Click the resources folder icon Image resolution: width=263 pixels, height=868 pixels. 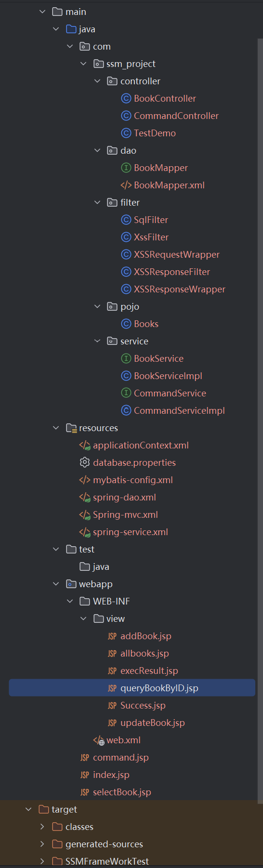tap(71, 428)
